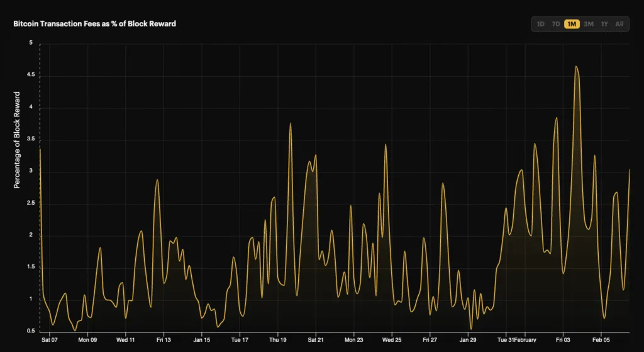Click the 'Jan 29' date label
This screenshot has height=352, width=644.
tap(468, 340)
